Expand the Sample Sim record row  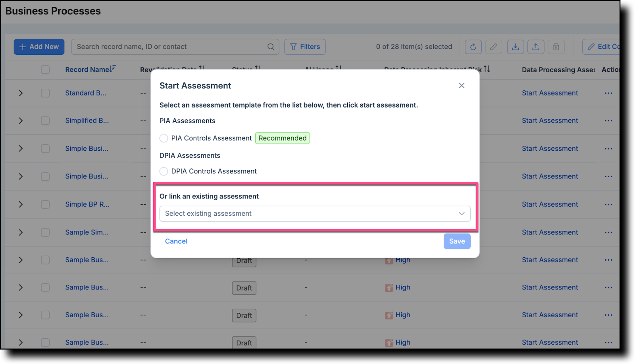coord(21,232)
